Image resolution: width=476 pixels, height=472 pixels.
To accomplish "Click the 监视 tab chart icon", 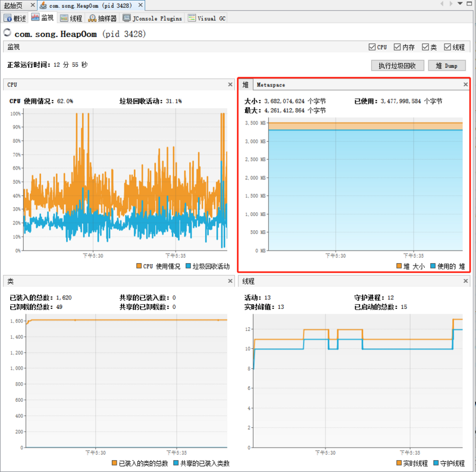I will click(35, 17).
